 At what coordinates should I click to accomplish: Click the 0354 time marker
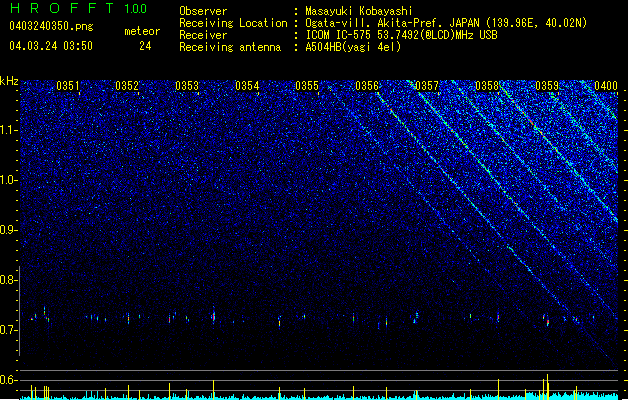(247, 86)
